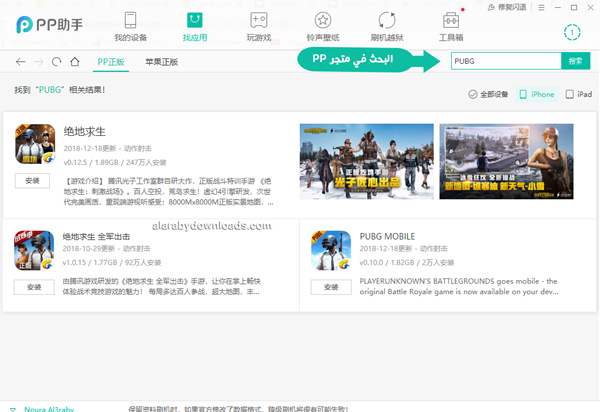Open the 绝地求生 全军出击 title
600x412 pixels.
(x=96, y=236)
